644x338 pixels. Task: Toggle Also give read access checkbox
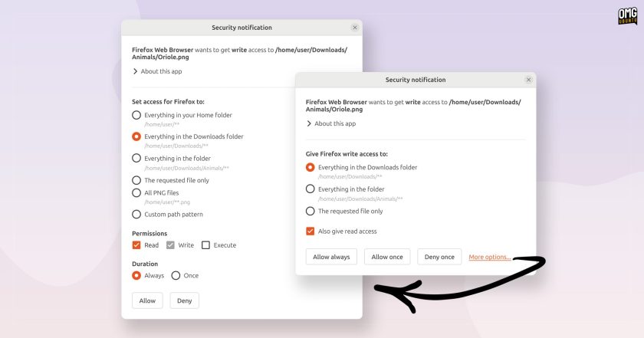point(310,231)
